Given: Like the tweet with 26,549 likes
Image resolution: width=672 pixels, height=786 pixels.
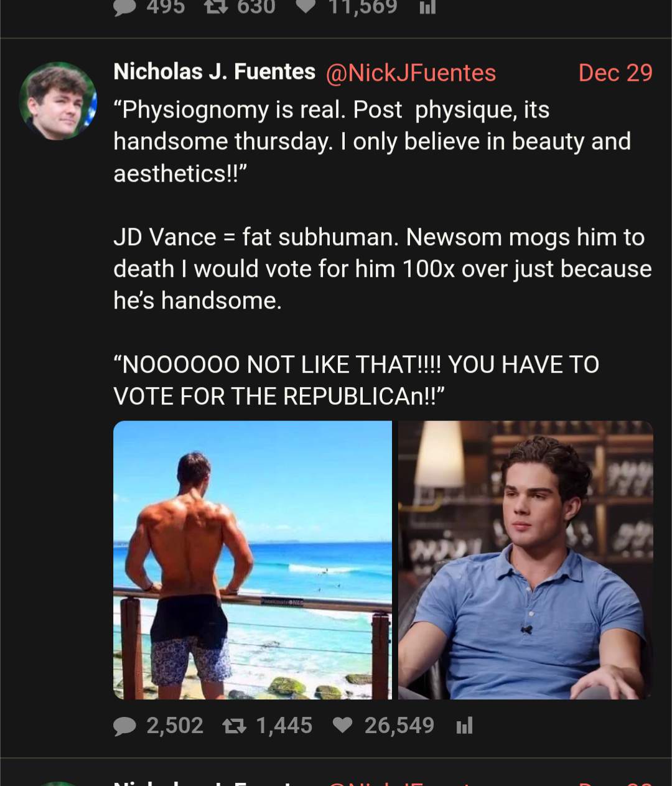Looking at the screenshot, I should coord(342,725).
